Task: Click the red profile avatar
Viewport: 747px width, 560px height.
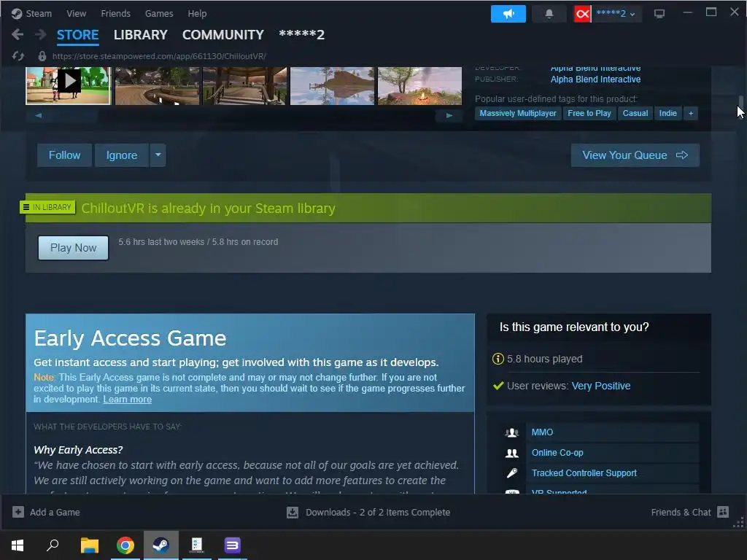Action: 582,14
